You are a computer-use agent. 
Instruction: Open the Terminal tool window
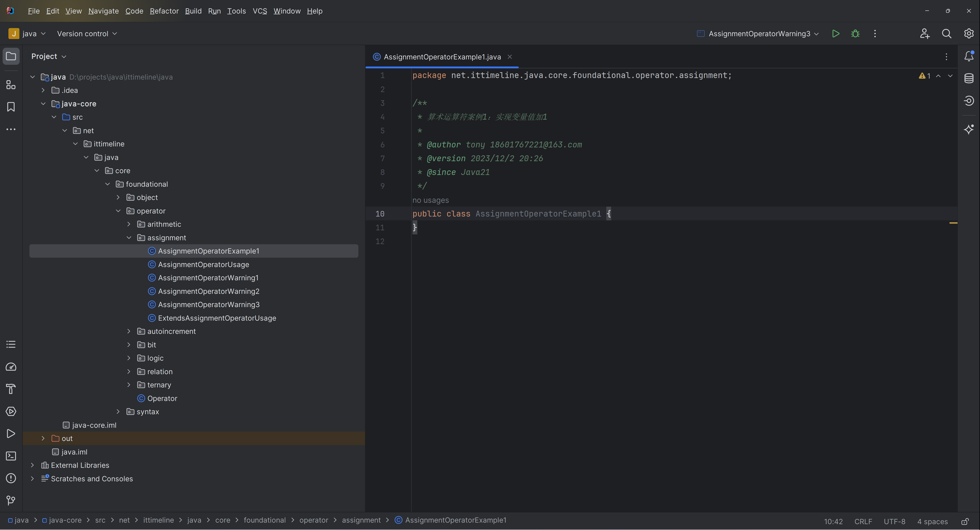pos(11,456)
